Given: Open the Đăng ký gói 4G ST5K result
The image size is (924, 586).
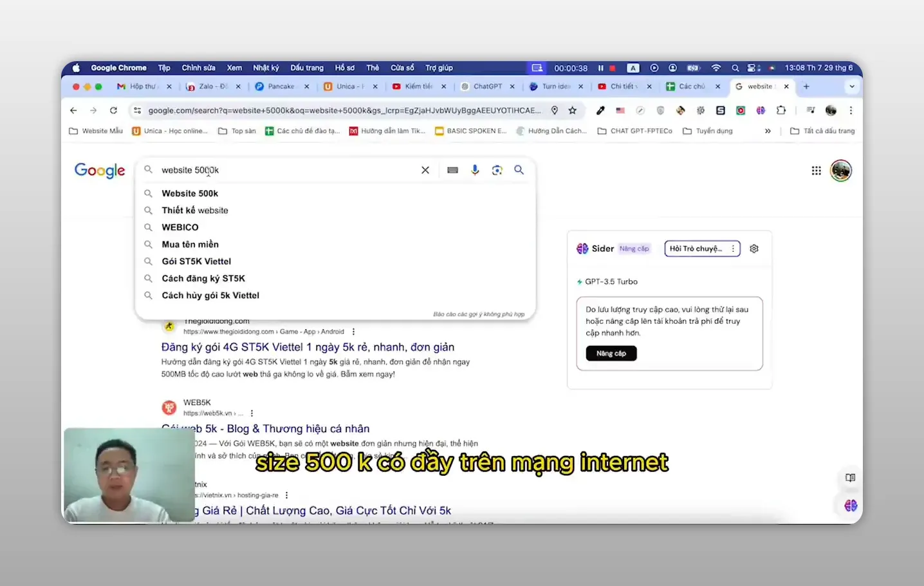Looking at the screenshot, I should click(x=308, y=347).
